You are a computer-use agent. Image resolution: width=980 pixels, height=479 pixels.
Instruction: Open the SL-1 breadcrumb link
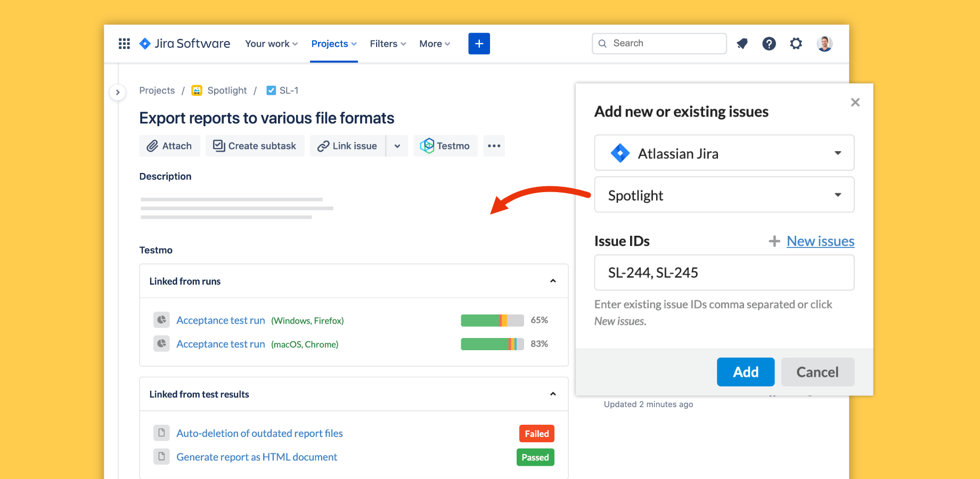point(289,90)
